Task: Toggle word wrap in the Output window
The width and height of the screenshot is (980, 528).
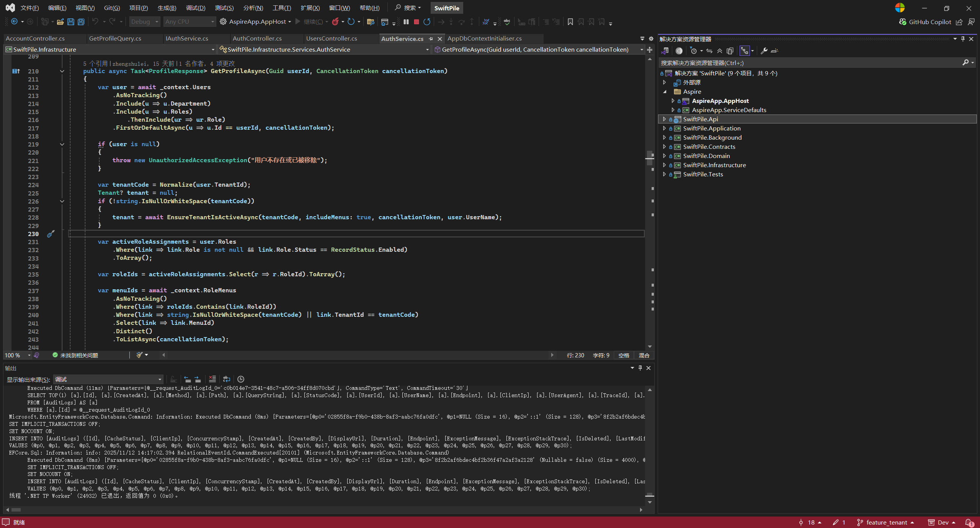Action: pyautogui.click(x=227, y=379)
